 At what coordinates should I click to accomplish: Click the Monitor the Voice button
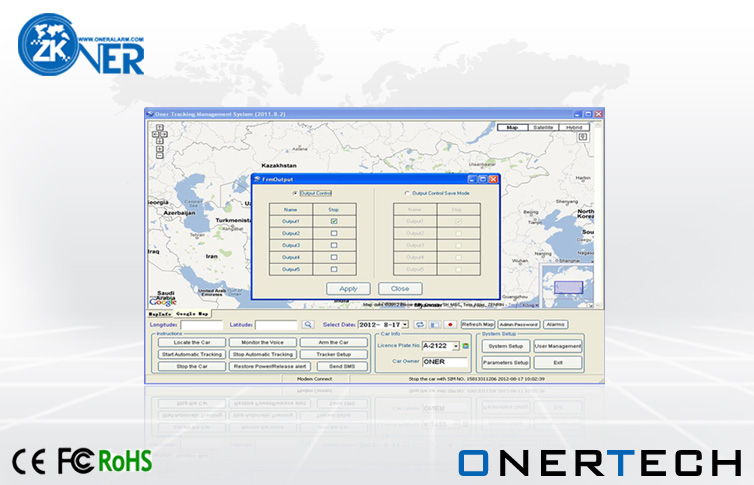pos(263,342)
